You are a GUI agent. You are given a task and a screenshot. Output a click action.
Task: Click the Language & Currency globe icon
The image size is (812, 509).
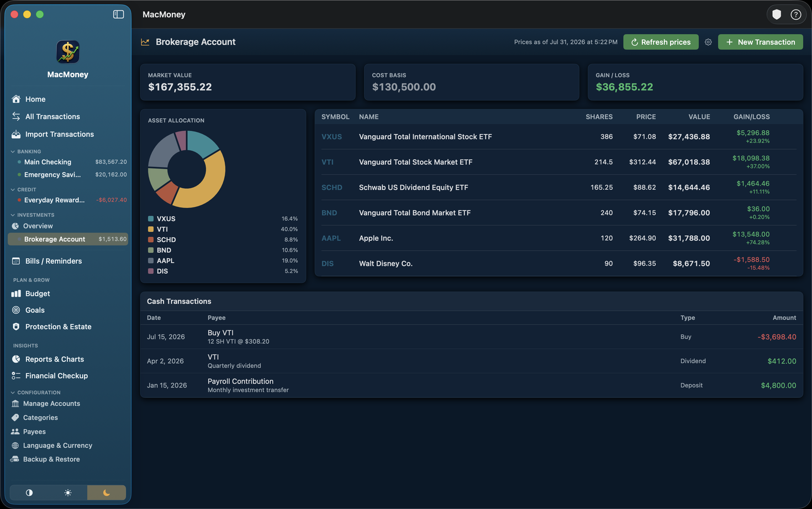coord(15,446)
